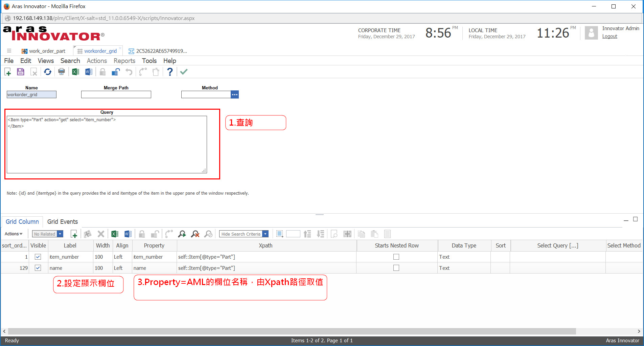Open Help with the question mark icon
Viewport: 644px width, 346px height.
coord(170,72)
